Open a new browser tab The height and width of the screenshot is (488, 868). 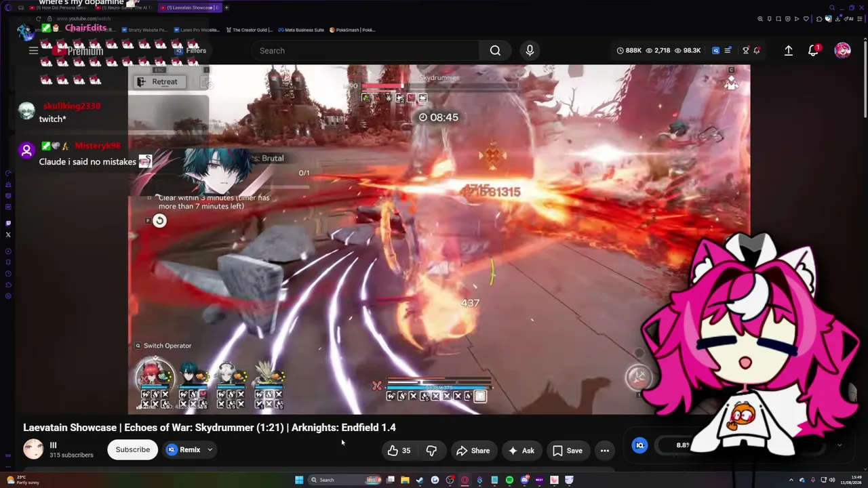point(226,7)
